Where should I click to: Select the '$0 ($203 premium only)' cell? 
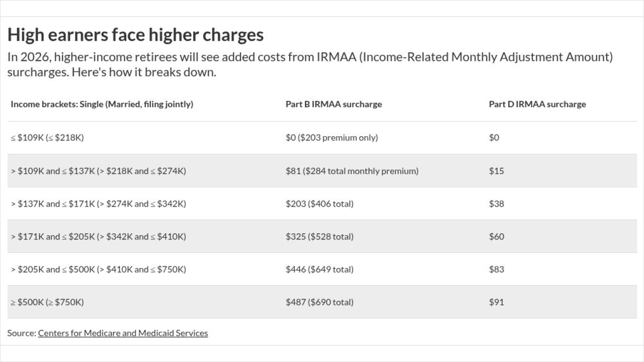tap(332, 137)
